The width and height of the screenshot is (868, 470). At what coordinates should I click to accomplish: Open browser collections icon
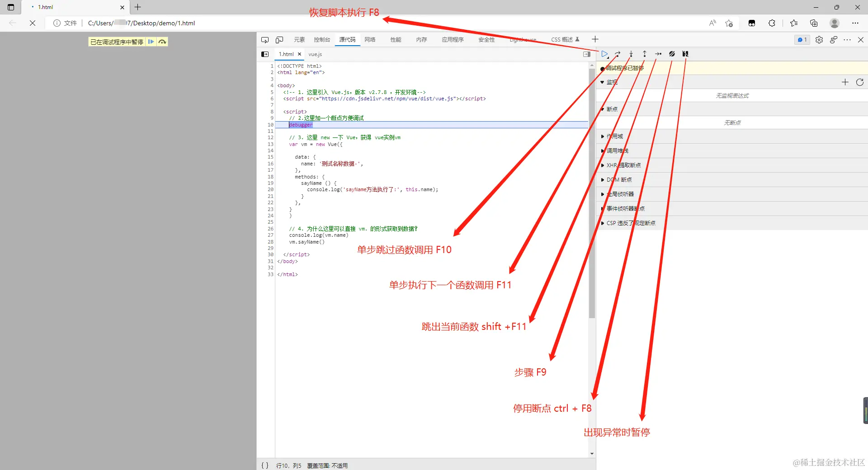coord(814,23)
